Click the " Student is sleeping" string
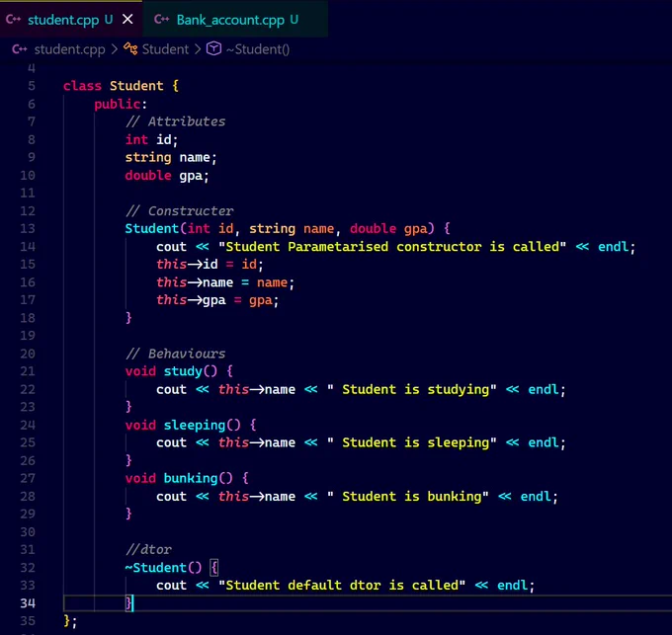The width and height of the screenshot is (672, 635). coord(412,442)
